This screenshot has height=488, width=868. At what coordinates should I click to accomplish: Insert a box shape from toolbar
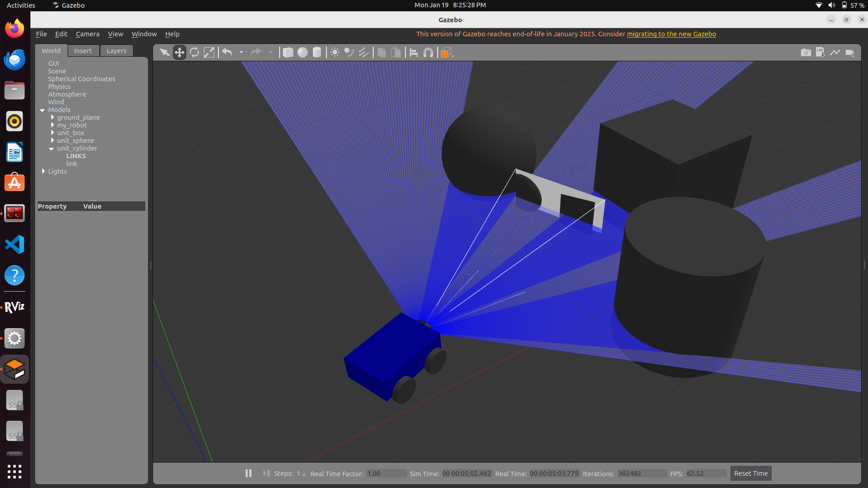tap(288, 53)
